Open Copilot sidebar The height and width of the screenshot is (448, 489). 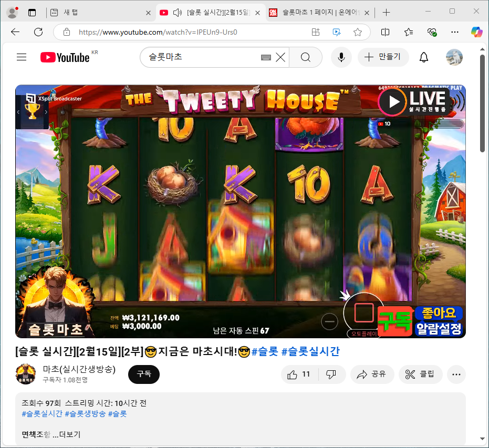pyautogui.click(x=476, y=32)
